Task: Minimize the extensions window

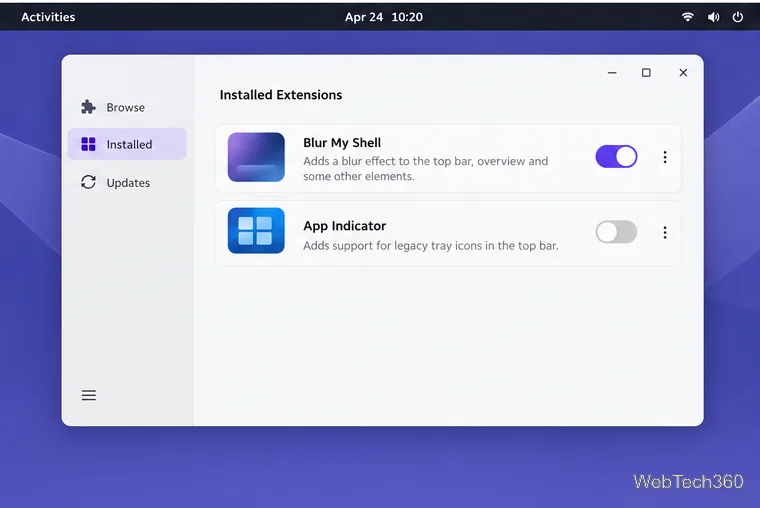Action: 612,73
